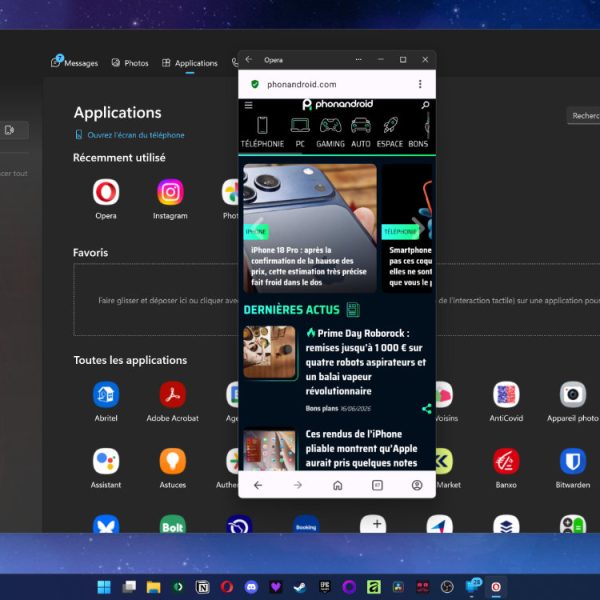Go back using Opera window title arrow
The height and width of the screenshot is (600, 600).
(249, 59)
